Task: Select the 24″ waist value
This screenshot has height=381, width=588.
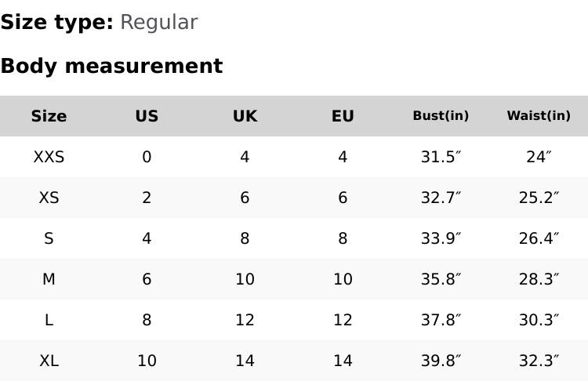Action: click(539, 157)
